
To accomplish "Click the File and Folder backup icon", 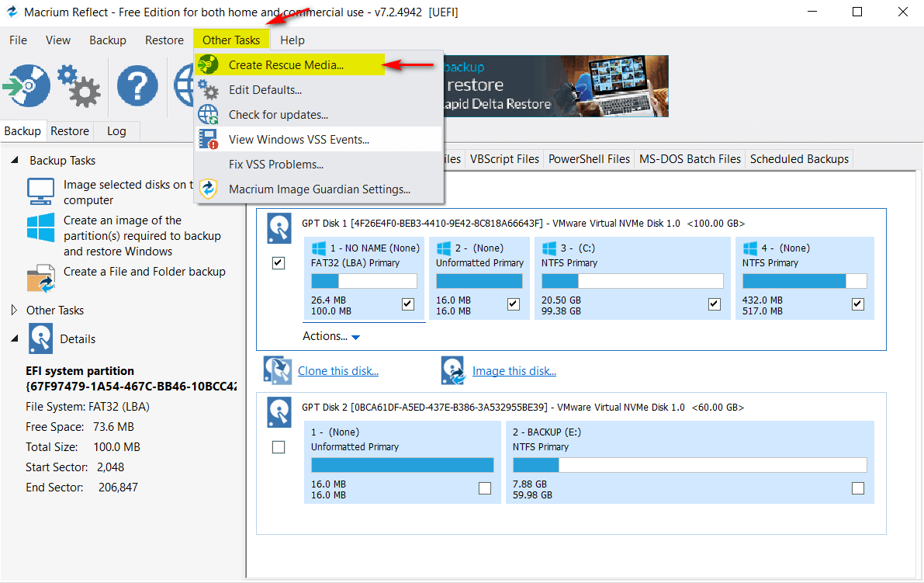I will 40,278.
